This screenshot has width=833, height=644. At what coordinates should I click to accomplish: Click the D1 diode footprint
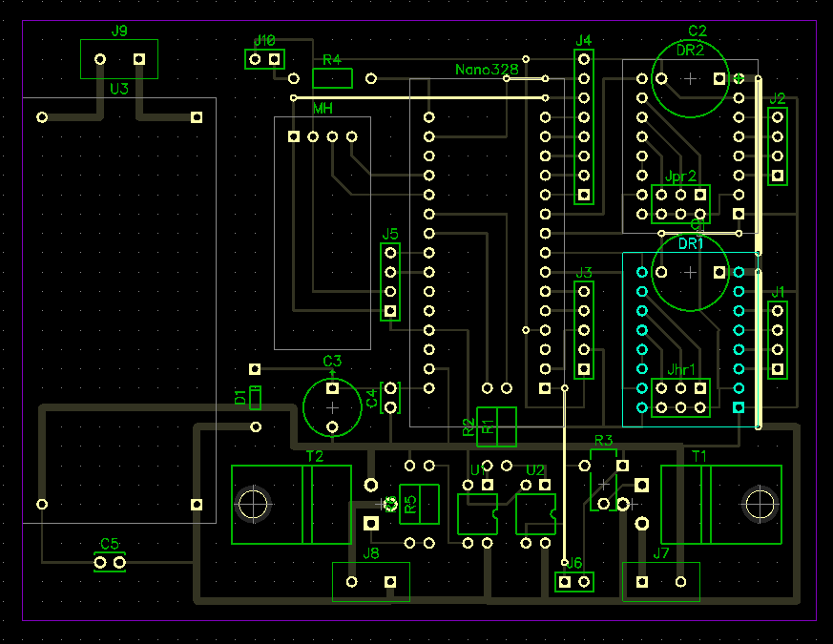click(255, 398)
